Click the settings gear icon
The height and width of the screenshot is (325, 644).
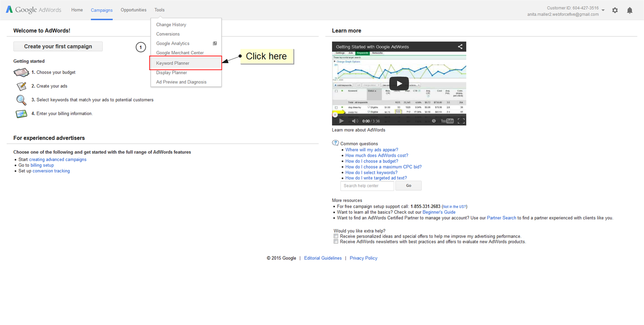[615, 10]
